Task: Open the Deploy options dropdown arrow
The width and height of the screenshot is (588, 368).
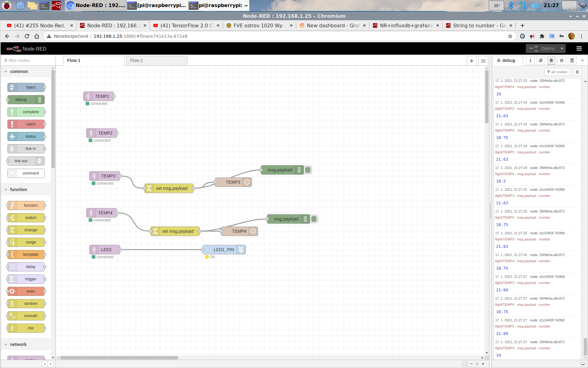Action: tap(562, 48)
